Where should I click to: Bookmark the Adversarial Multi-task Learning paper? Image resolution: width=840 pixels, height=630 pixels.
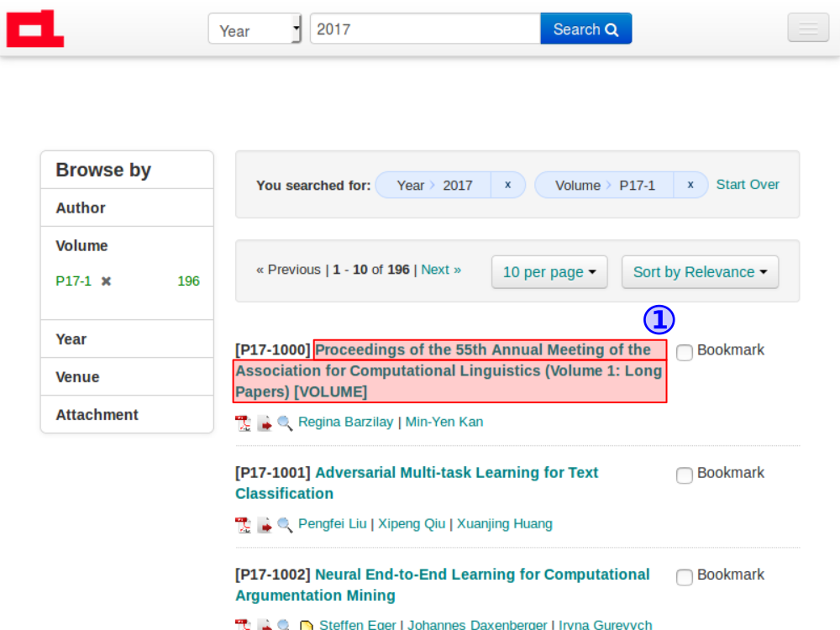[x=684, y=475]
